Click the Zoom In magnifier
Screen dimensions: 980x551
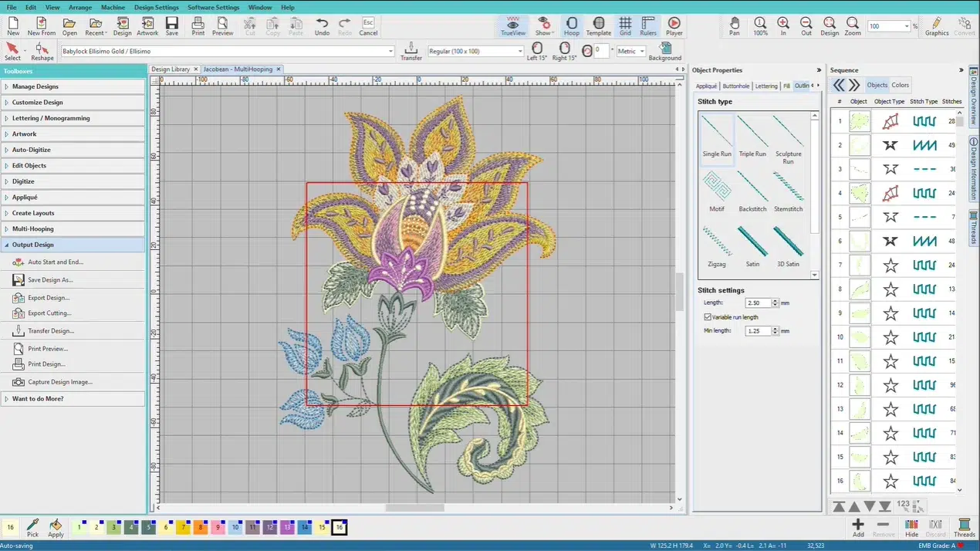pos(783,26)
